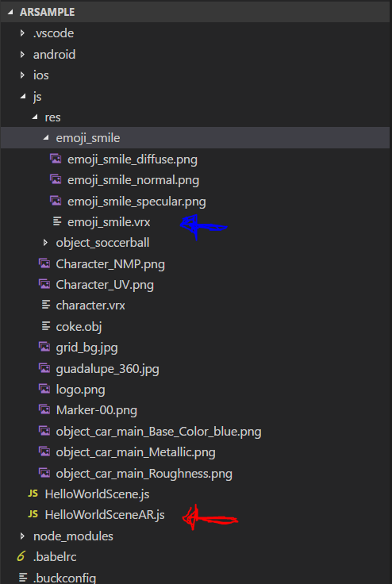Click image icon of object_car_main_Base_Color_blue.png
This screenshot has height=584, width=392.
44,432
